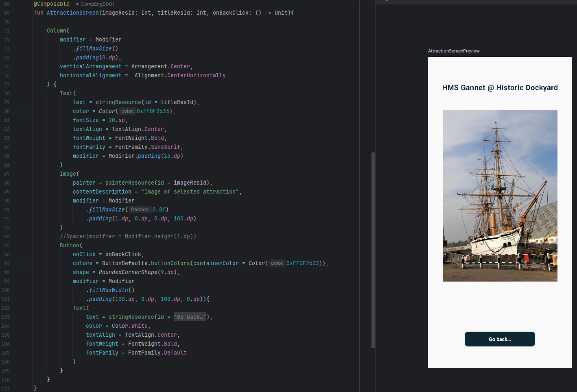This screenshot has height=392, width=577.
Task: Click the "Image of selected attraction" string
Action: 190,192
